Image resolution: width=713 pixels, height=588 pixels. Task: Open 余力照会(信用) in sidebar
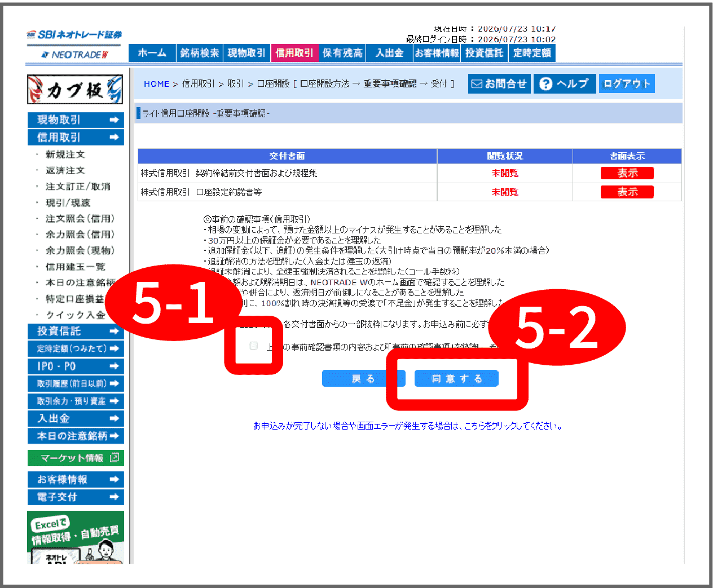[x=80, y=235]
